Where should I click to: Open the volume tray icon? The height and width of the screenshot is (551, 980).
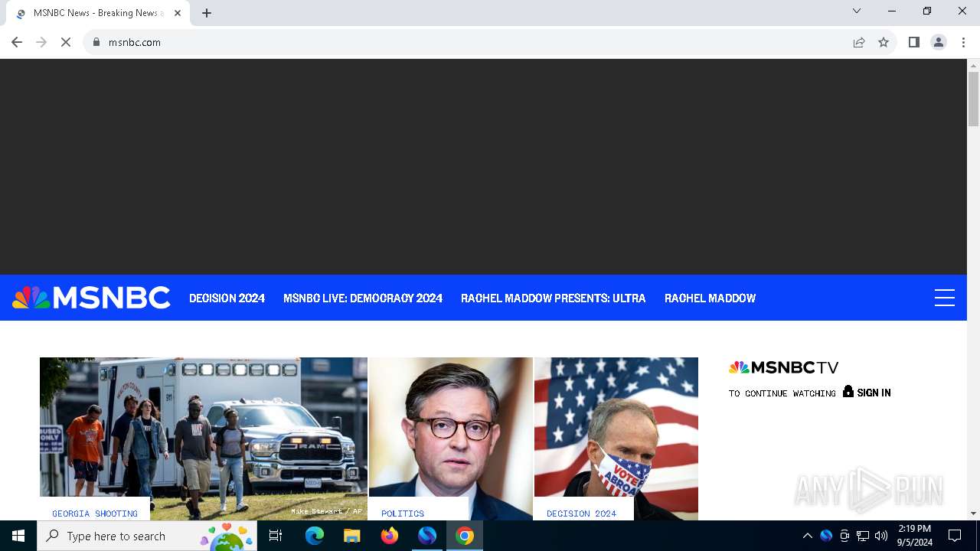880,536
